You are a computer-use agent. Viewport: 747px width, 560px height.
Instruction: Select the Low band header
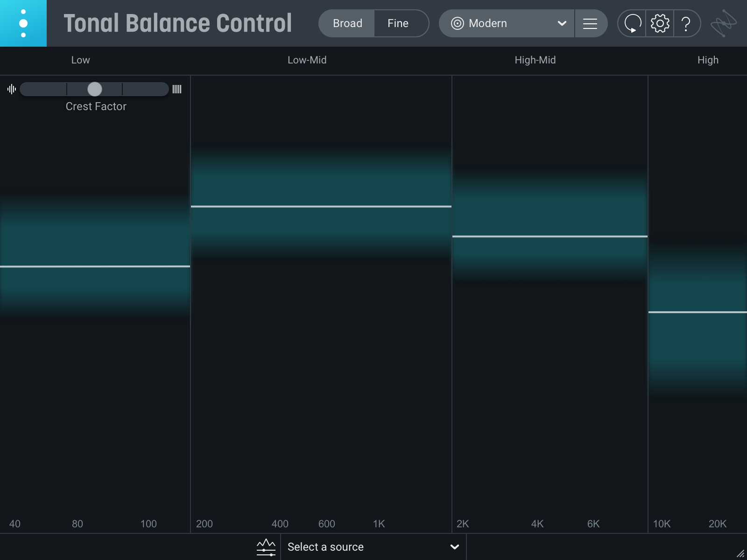point(80,60)
